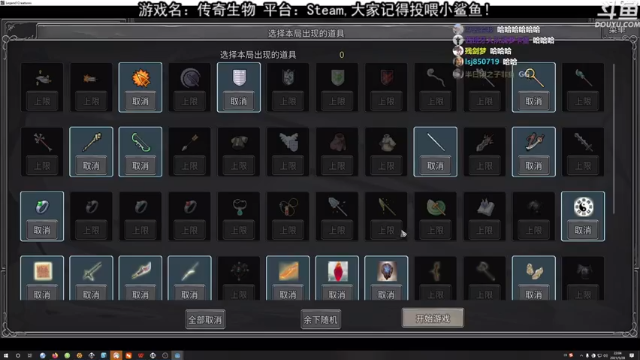640x360 pixels.
Task: Select the green leaf fan item
Action: pyautogui.click(x=436, y=207)
